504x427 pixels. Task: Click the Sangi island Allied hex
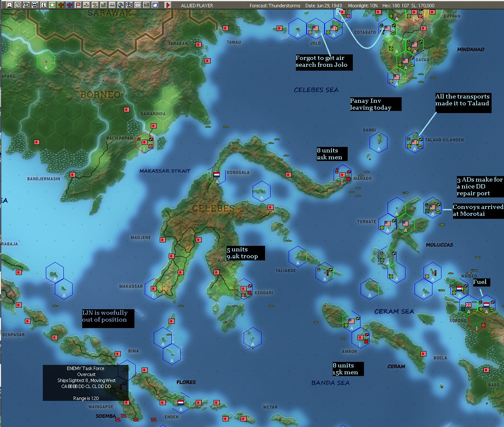[379, 143]
